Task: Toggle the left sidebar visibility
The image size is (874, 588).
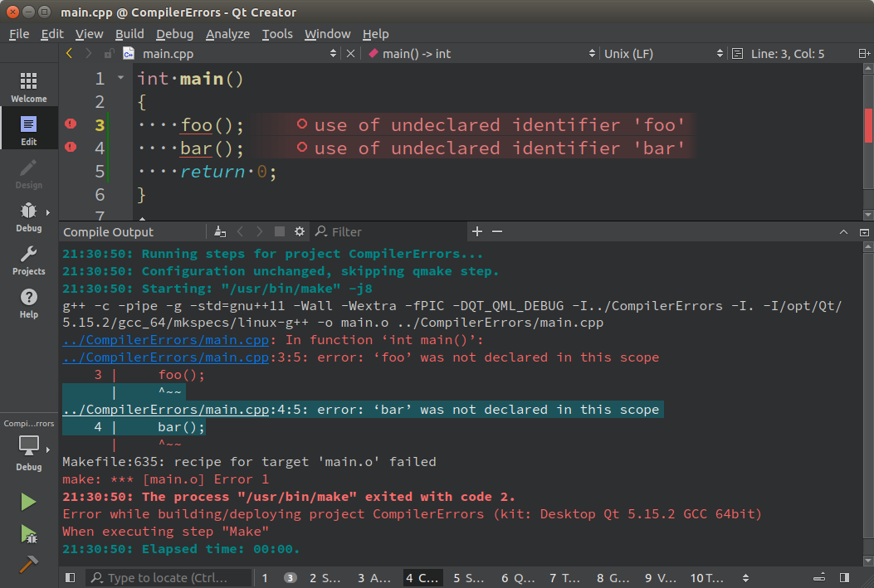Action: click(x=71, y=578)
